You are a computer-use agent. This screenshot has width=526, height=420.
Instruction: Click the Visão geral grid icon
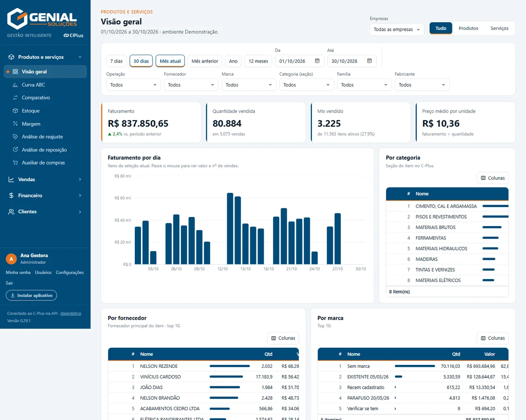pos(15,72)
